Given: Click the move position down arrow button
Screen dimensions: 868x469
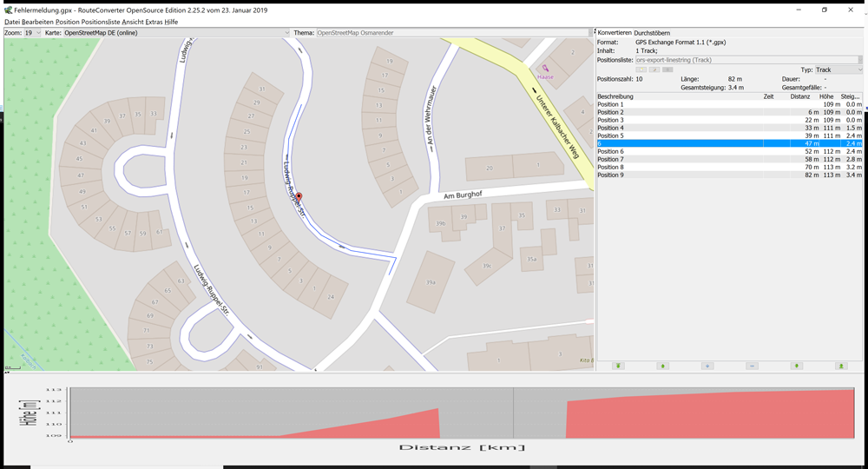Looking at the screenshot, I should (796, 367).
